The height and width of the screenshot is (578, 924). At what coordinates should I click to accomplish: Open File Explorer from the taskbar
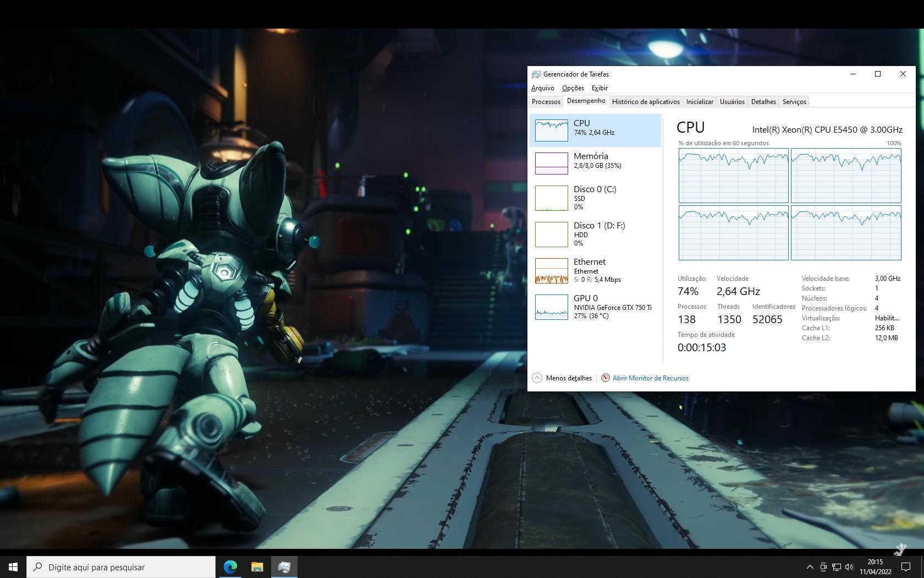point(257,567)
